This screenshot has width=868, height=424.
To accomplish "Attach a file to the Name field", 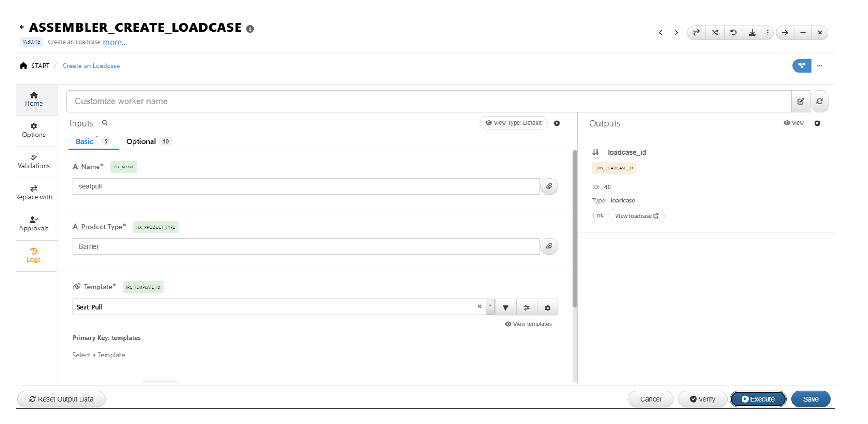I will pos(549,186).
